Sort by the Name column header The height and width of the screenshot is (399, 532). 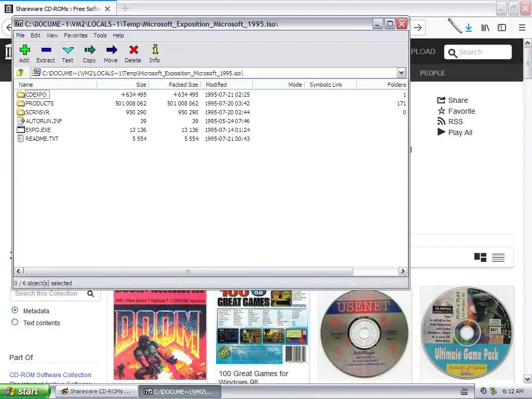[x=56, y=85]
